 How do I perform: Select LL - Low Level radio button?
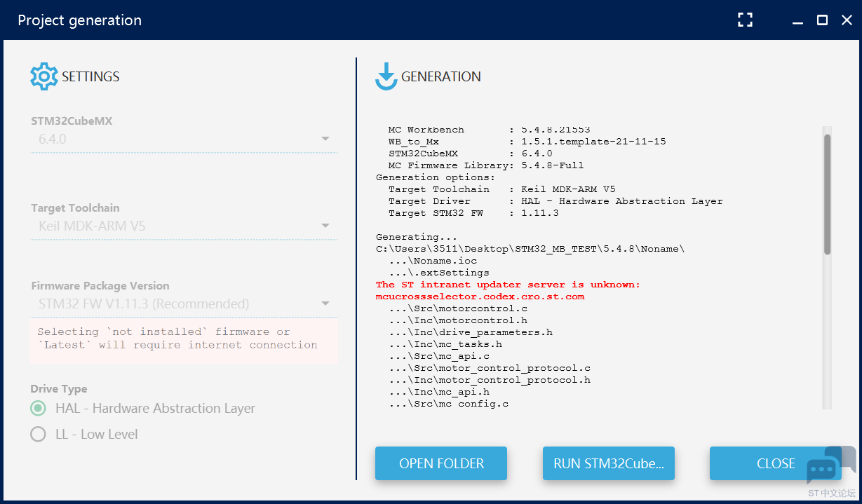pyautogui.click(x=38, y=435)
